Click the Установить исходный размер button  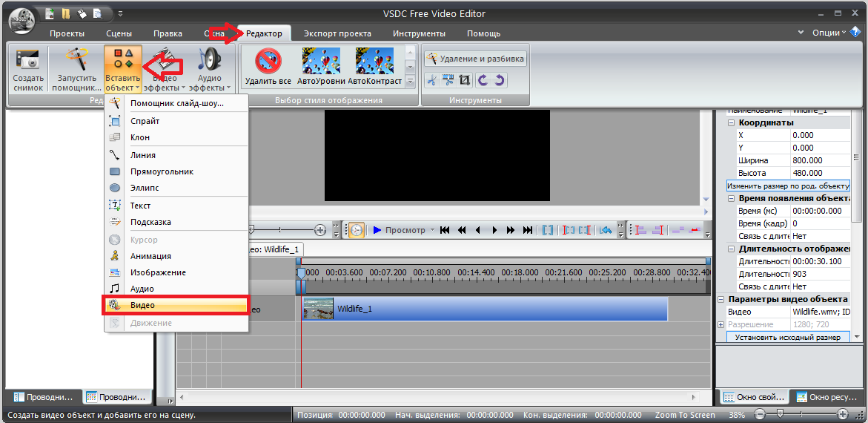pos(788,338)
